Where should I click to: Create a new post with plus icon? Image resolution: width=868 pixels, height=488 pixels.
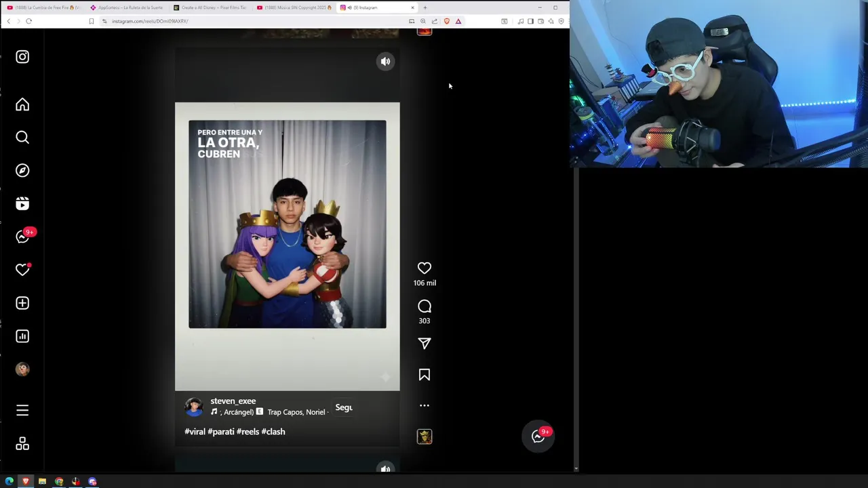[x=22, y=303]
